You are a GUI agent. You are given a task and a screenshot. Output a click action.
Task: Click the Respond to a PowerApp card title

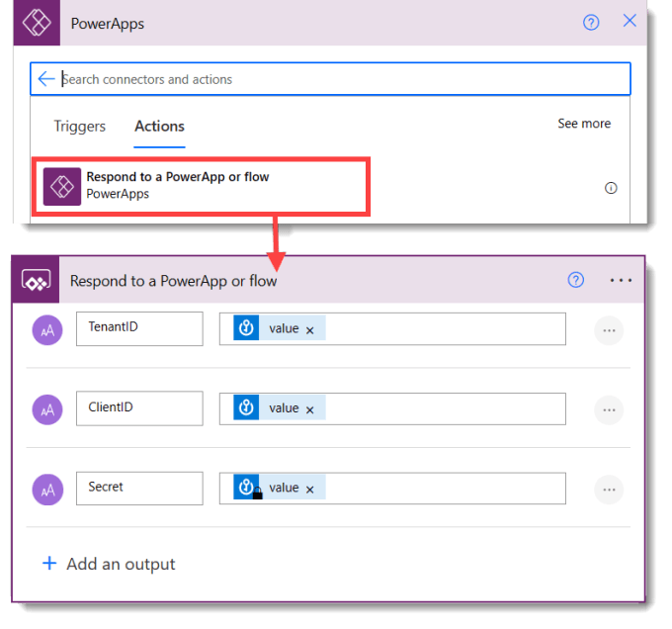coord(173,281)
